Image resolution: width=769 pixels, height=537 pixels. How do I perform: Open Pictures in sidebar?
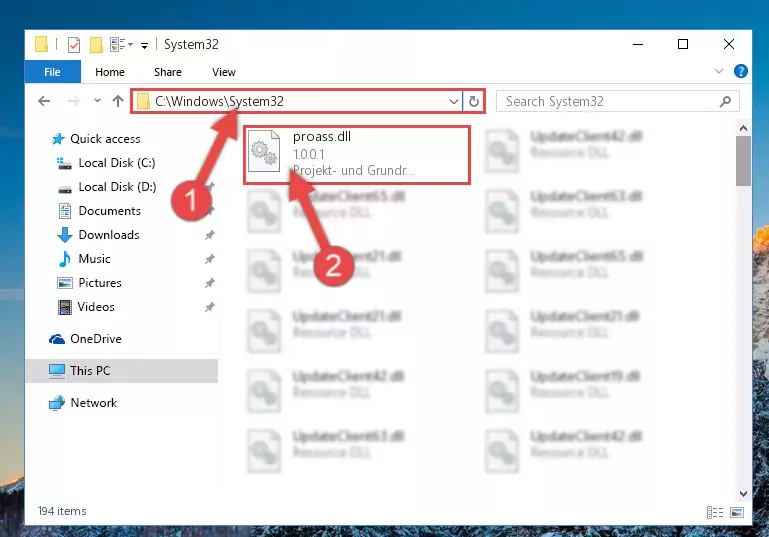click(x=100, y=283)
